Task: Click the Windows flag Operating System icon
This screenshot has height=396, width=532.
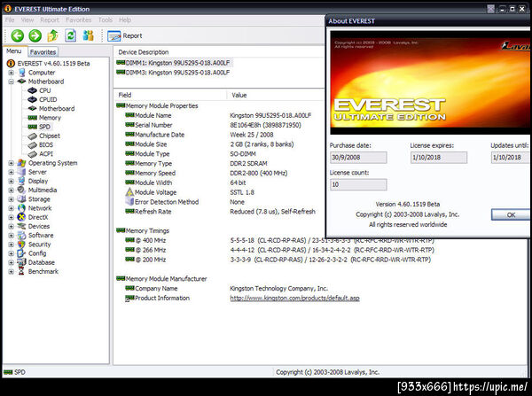Action: click(21, 163)
